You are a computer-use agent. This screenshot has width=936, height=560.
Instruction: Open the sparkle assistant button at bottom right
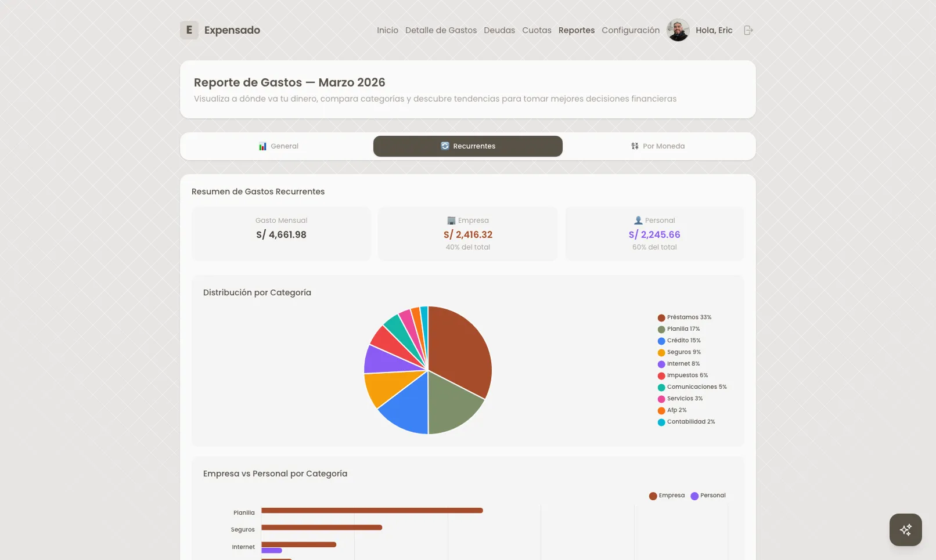pos(905,529)
